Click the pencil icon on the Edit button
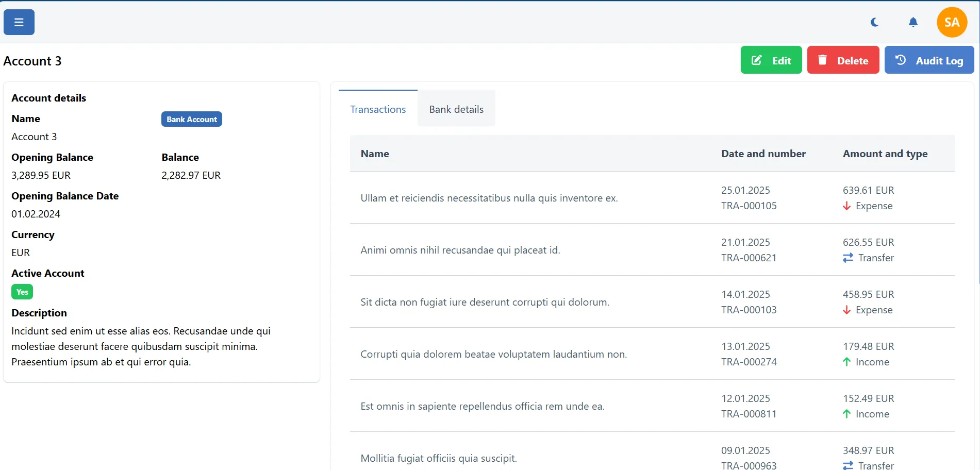This screenshot has width=980, height=470. [x=756, y=60]
